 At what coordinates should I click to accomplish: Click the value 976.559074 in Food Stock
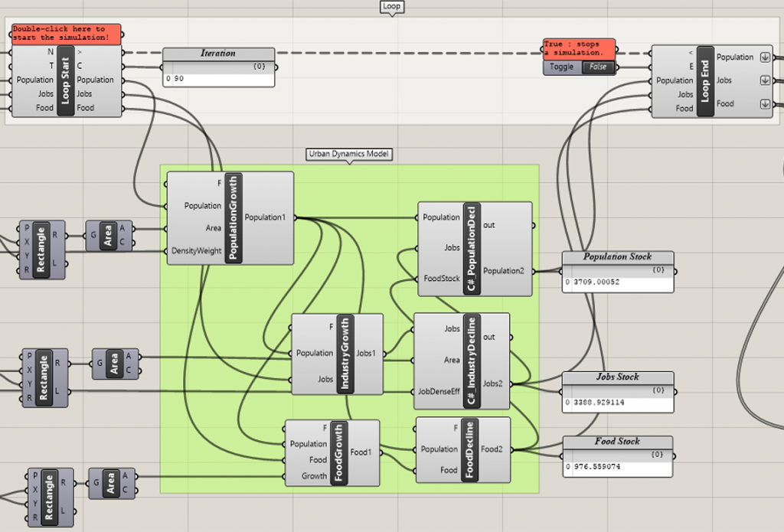597,467
